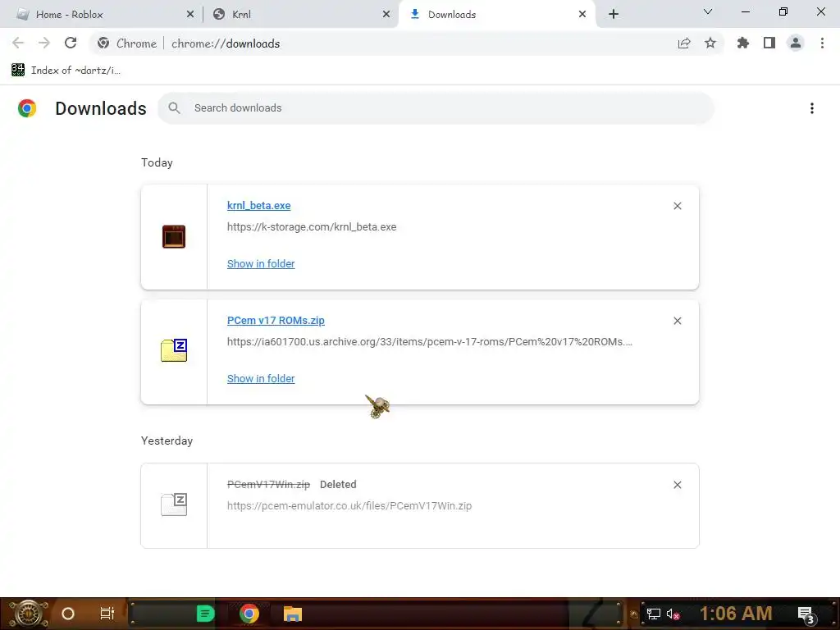
Task: Open the tab search dropdown chevron
Action: coord(708,11)
